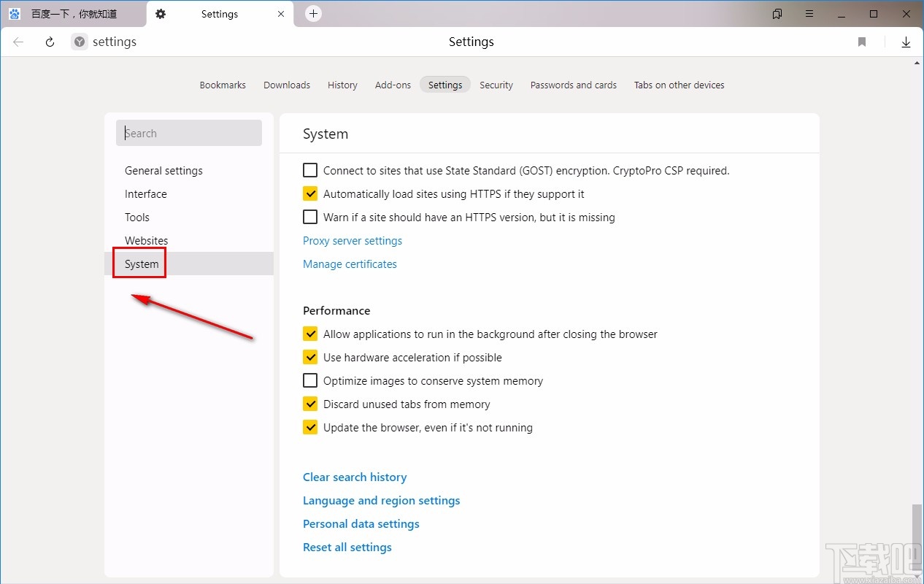
Task: Click the Yandex site icon in address bar
Action: (80, 42)
